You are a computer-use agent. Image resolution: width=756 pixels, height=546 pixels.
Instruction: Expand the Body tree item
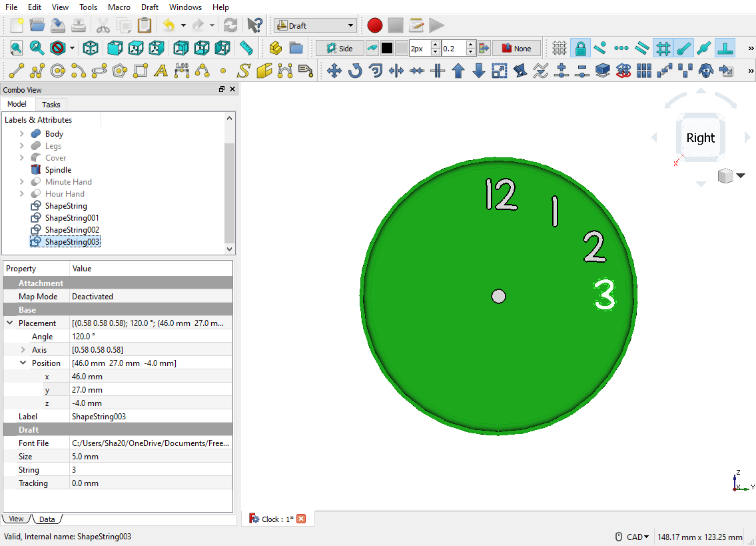click(22, 133)
